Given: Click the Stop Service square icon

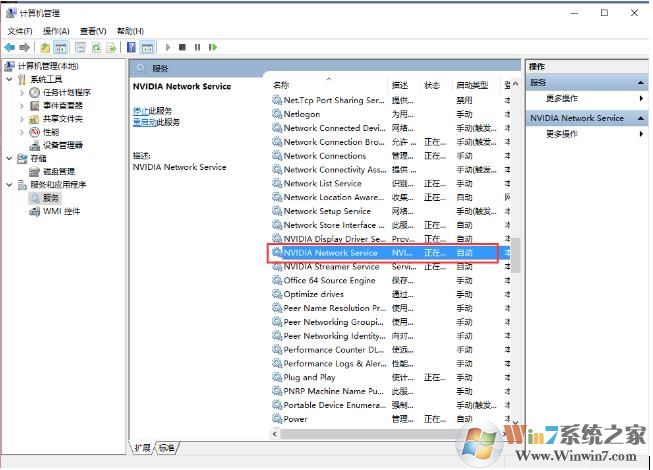Looking at the screenshot, I should pos(182,47).
